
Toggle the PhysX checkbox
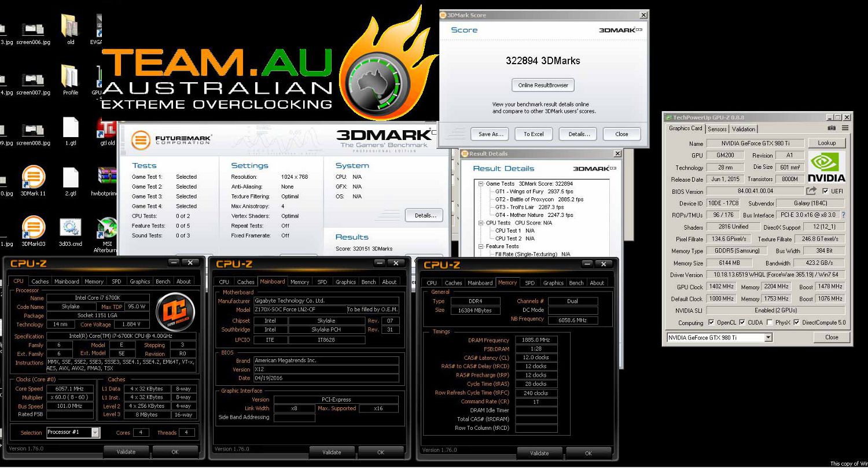click(x=770, y=323)
